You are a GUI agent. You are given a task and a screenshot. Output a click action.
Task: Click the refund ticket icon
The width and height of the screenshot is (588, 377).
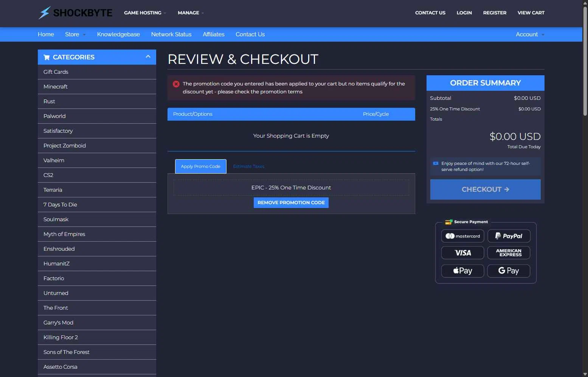pyautogui.click(x=436, y=163)
